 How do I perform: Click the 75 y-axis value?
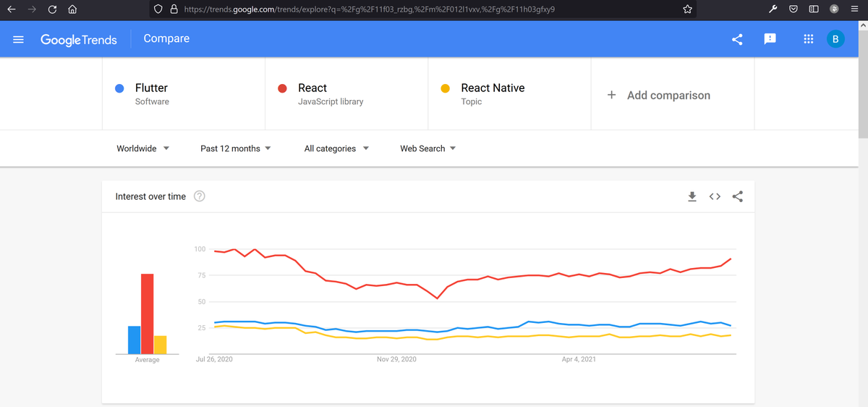[x=202, y=276]
